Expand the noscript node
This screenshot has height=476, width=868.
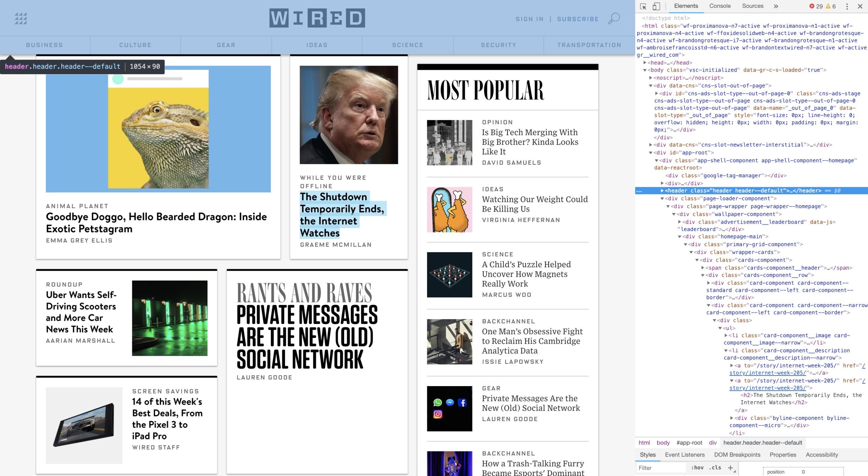650,78
